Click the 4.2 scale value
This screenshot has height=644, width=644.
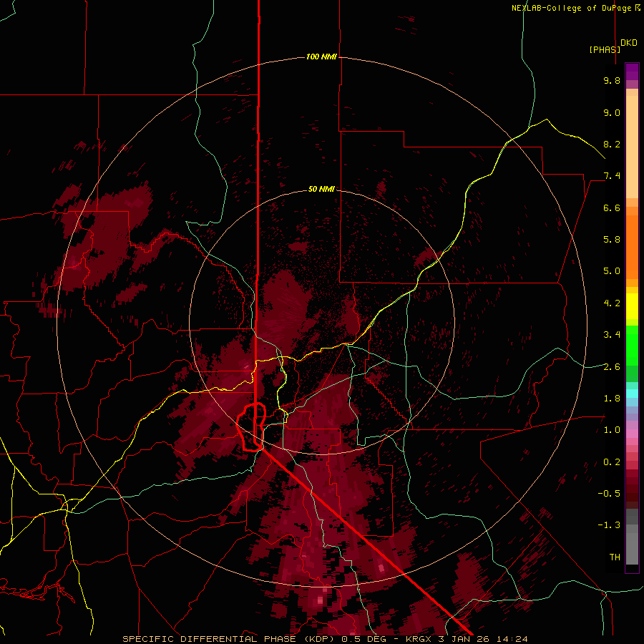(612, 303)
